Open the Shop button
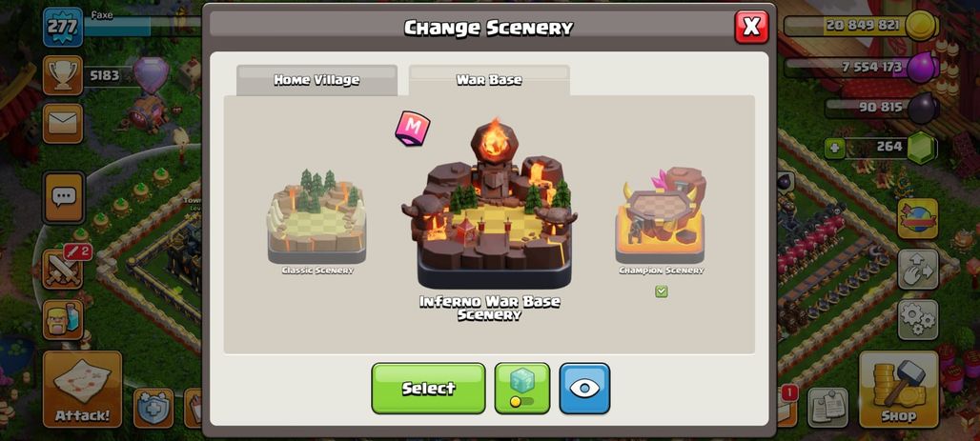Image resolution: width=980 pixels, height=441 pixels. point(899,390)
